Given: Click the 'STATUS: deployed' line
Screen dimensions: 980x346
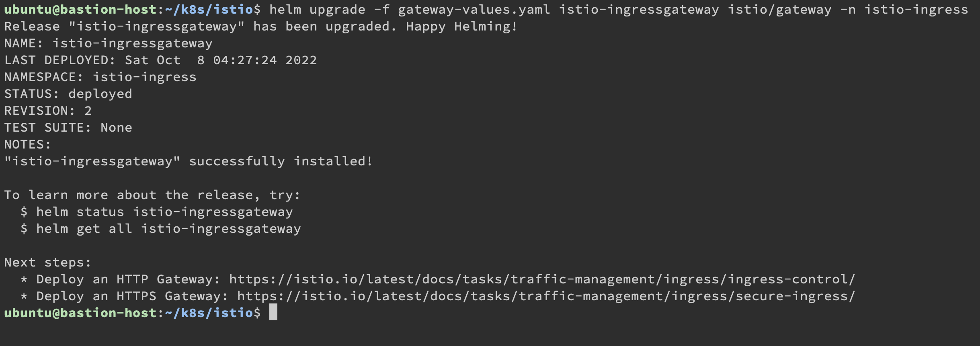Looking at the screenshot, I should 68,94.
